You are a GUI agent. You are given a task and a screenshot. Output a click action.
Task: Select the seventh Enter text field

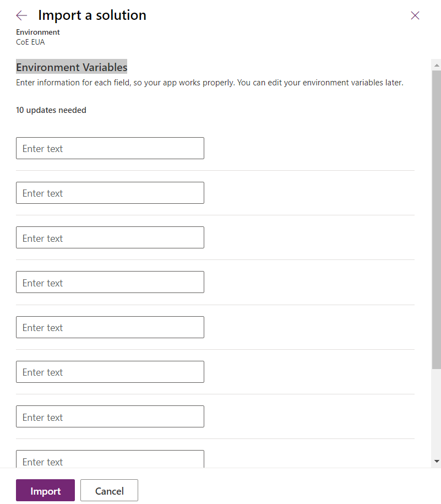(110, 416)
